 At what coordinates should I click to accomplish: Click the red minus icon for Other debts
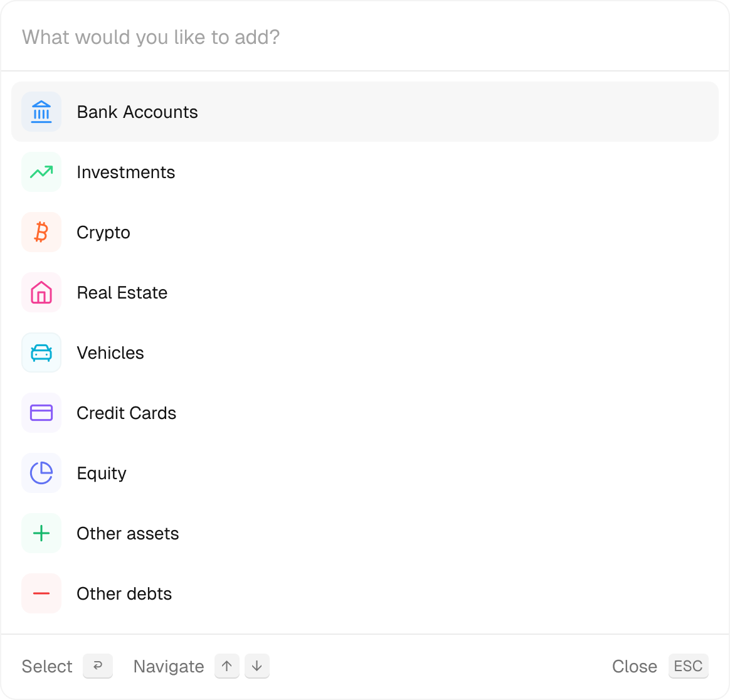[41, 593]
